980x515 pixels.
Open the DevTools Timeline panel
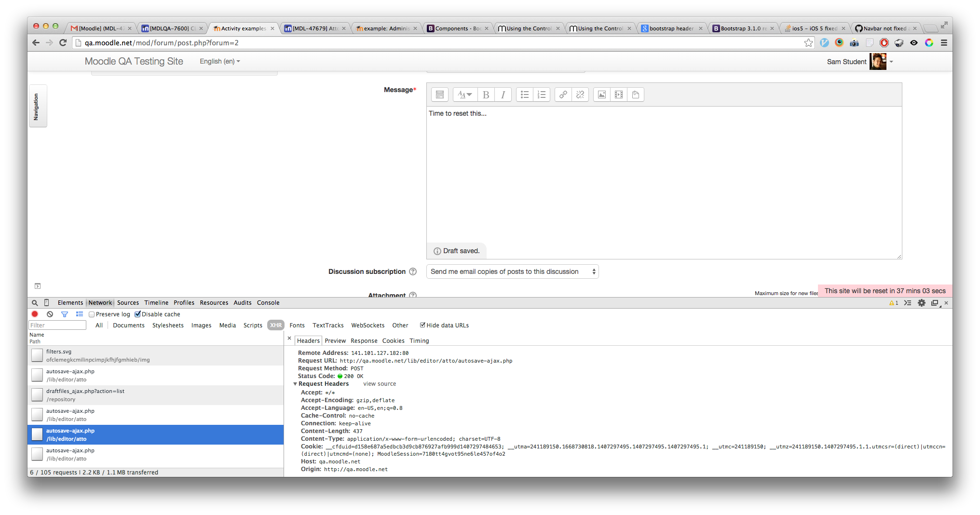point(156,303)
